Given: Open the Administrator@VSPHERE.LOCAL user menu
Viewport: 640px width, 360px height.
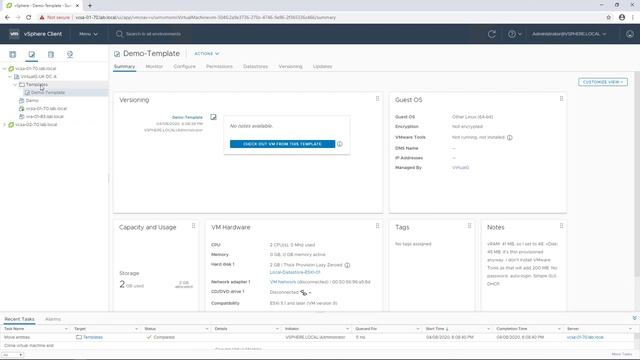Looking at the screenshot, I should (x=569, y=34).
